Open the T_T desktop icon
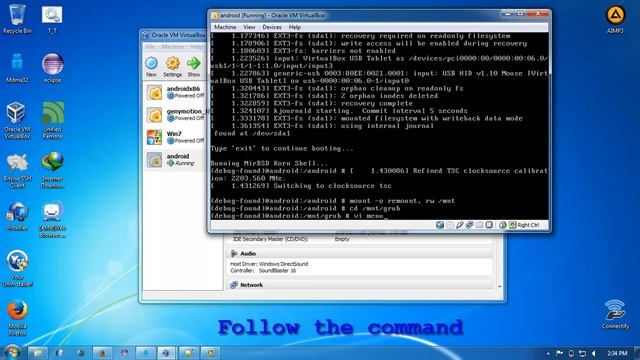Screen dimensions: 640x360 tap(52, 19)
